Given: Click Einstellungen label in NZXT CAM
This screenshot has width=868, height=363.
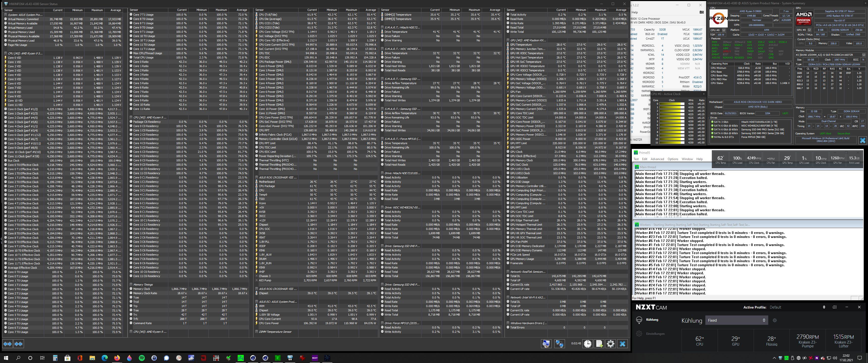Looking at the screenshot, I should tap(655, 334).
